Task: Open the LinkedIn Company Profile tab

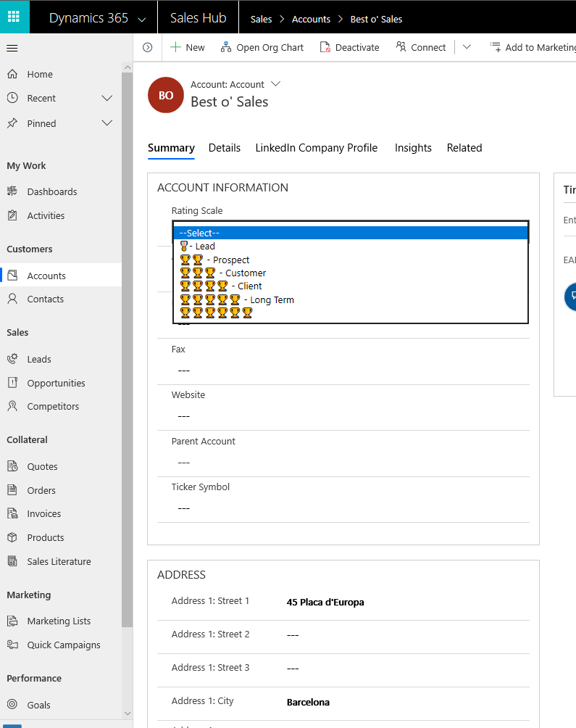Action: click(317, 148)
